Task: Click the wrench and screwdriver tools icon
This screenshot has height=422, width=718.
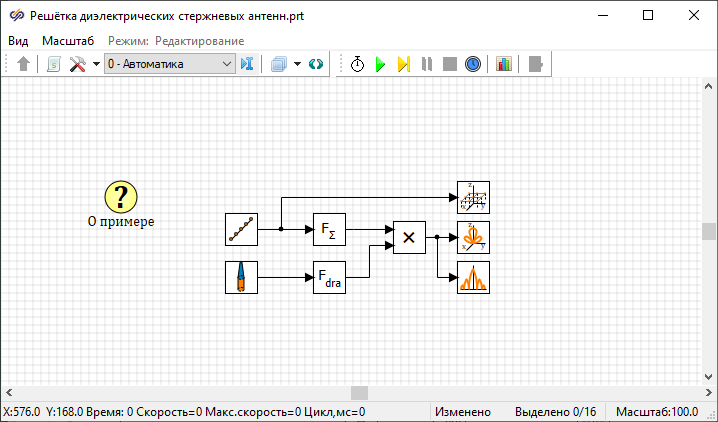Action: point(77,64)
